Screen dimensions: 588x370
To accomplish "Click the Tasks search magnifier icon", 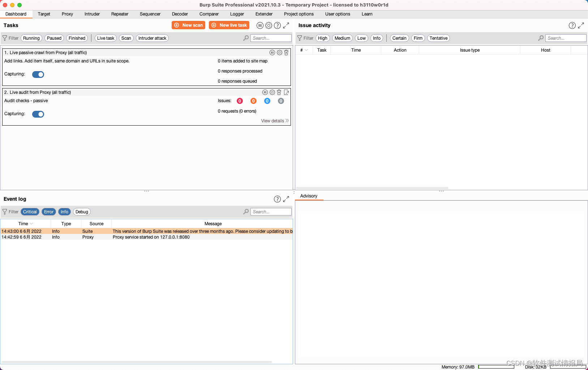I will click(246, 38).
